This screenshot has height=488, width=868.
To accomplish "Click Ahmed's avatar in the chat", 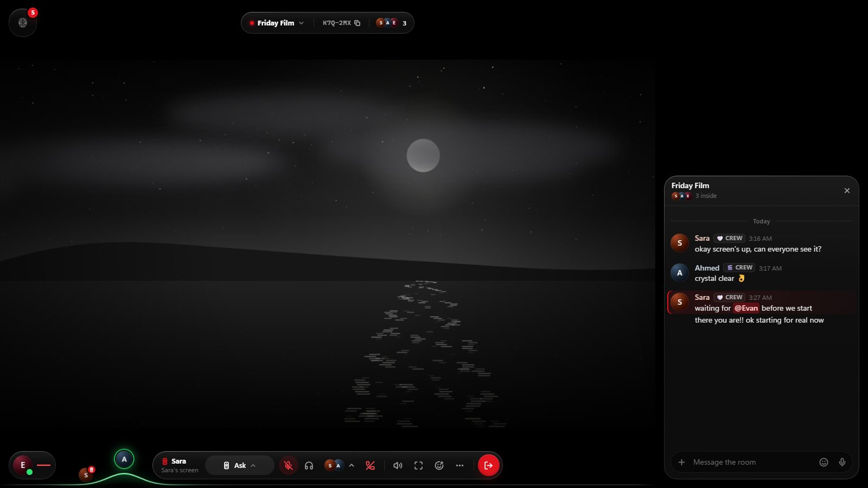I will pyautogui.click(x=680, y=273).
